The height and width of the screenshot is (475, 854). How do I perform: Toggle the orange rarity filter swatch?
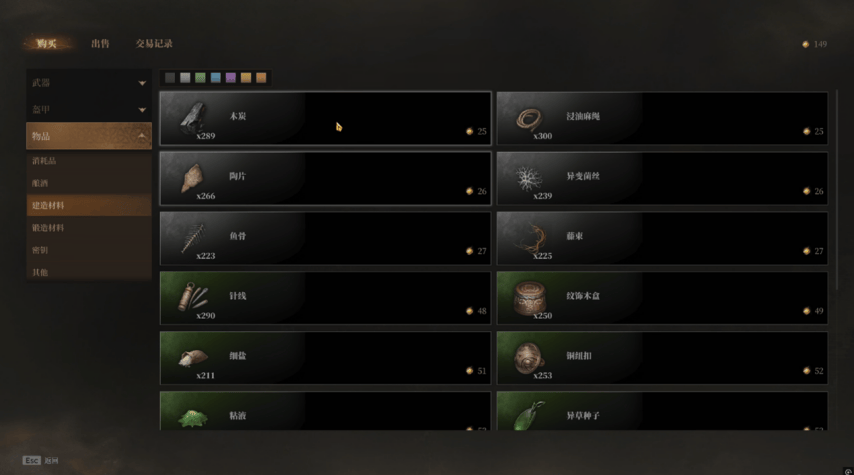click(x=261, y=78)
